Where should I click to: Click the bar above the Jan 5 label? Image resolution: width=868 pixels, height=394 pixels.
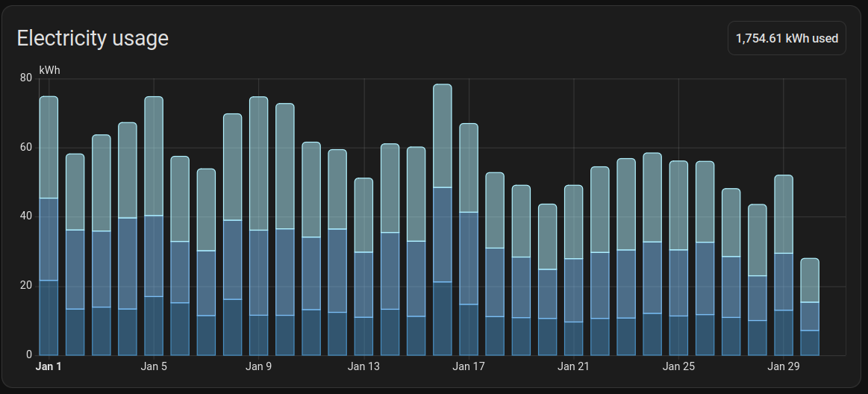154,225
